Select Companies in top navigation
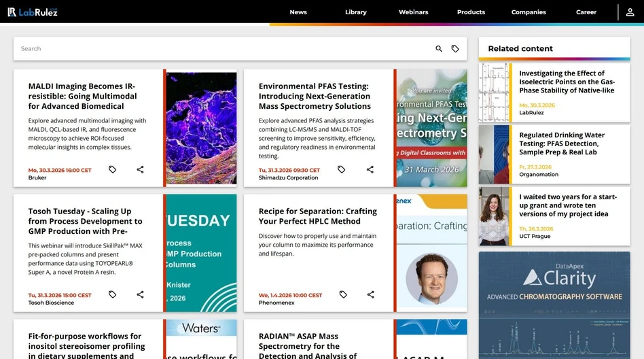Viewport: 644px width, 359px height. pyautogui.click(x=529, y=12)
